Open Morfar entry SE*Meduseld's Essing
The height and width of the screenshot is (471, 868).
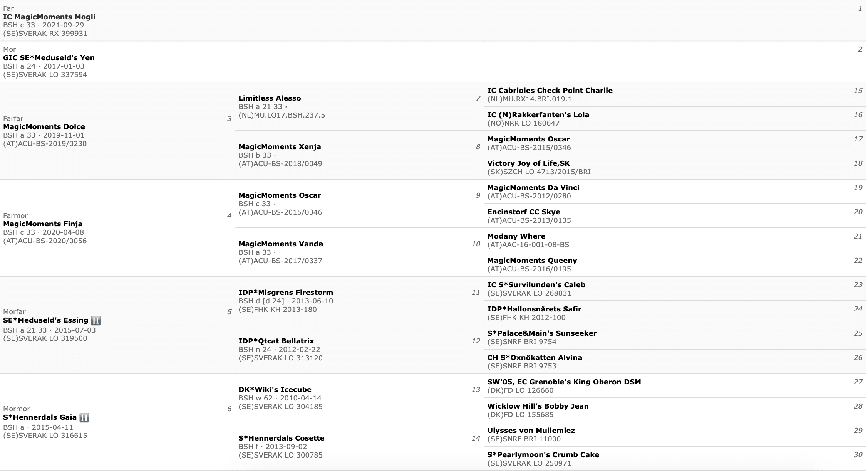46,320
